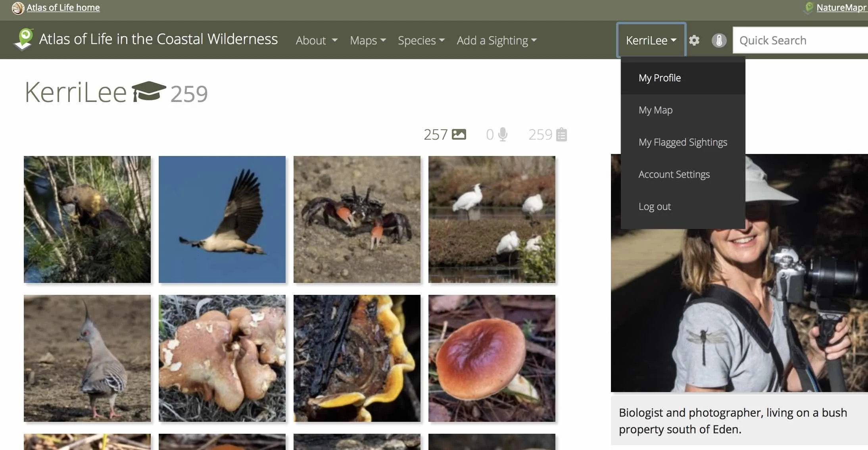The image size is (868, 450).
Task: Expand the Maps dropdown
Action: [368, 40]
